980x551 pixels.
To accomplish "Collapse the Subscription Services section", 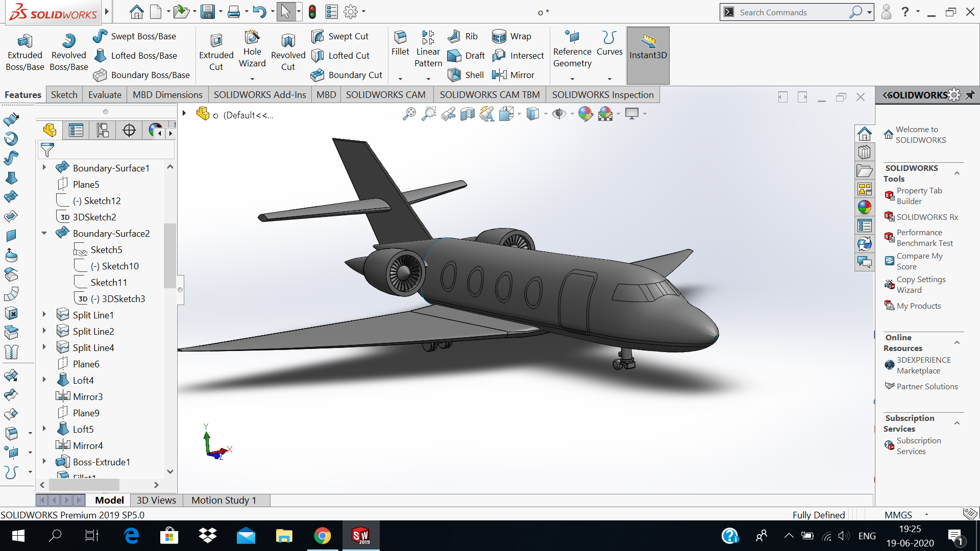I will (957, 423).
